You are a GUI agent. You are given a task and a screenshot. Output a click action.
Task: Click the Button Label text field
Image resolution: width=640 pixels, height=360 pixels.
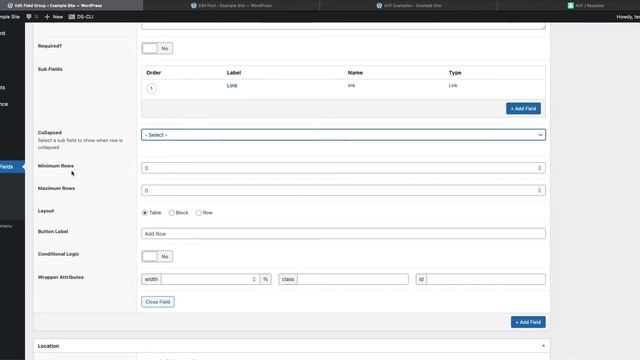(343, 233)
